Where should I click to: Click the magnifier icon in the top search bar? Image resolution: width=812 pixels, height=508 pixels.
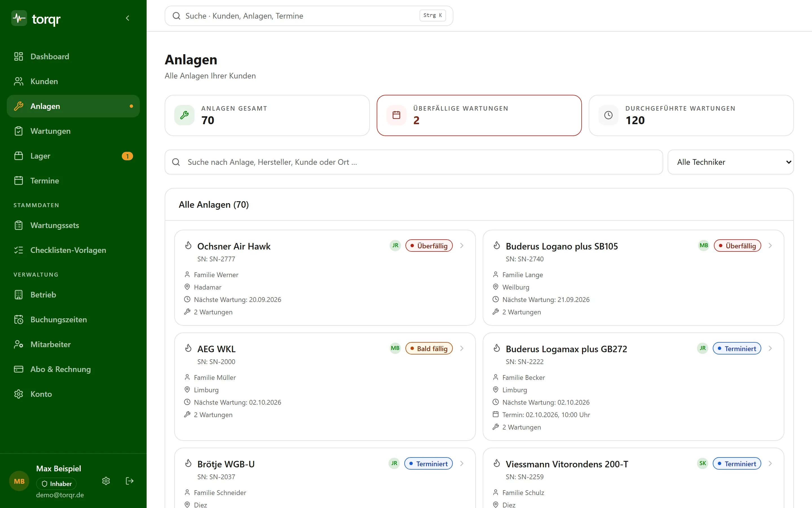tap(176, 16)
